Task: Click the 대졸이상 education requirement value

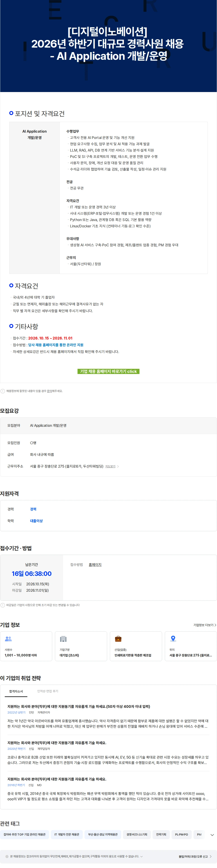Action: [36, 521]
